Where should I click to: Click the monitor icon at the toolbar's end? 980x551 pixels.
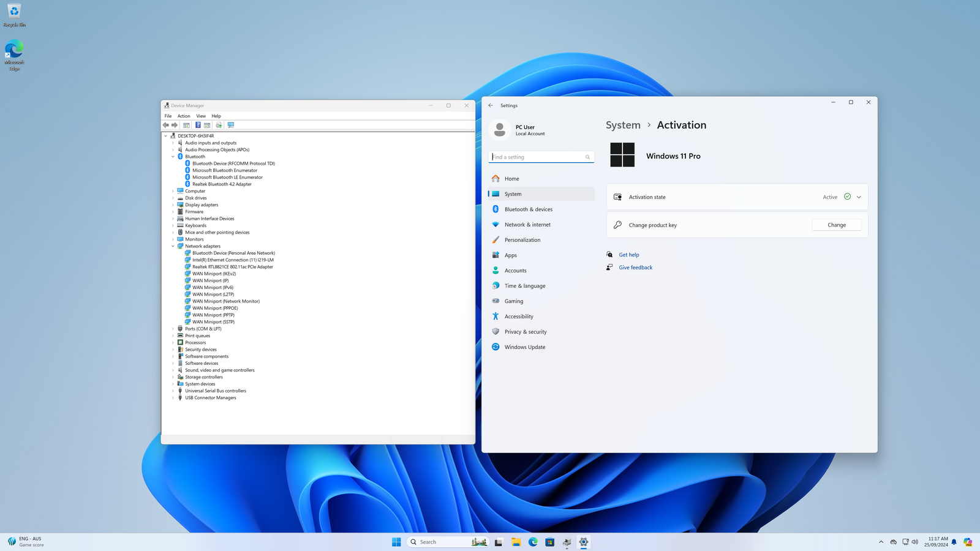(231, 125)
